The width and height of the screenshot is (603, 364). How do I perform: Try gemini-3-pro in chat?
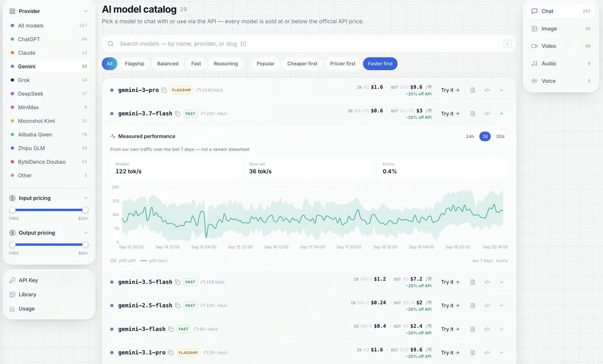[x=450, y=90]
